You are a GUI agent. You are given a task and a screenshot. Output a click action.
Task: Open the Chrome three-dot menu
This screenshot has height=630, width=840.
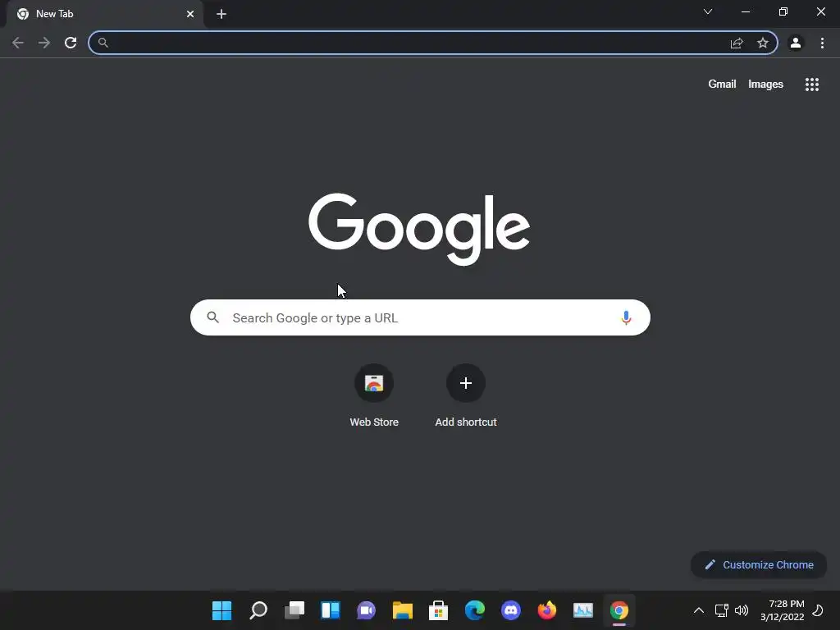point(822,43)
